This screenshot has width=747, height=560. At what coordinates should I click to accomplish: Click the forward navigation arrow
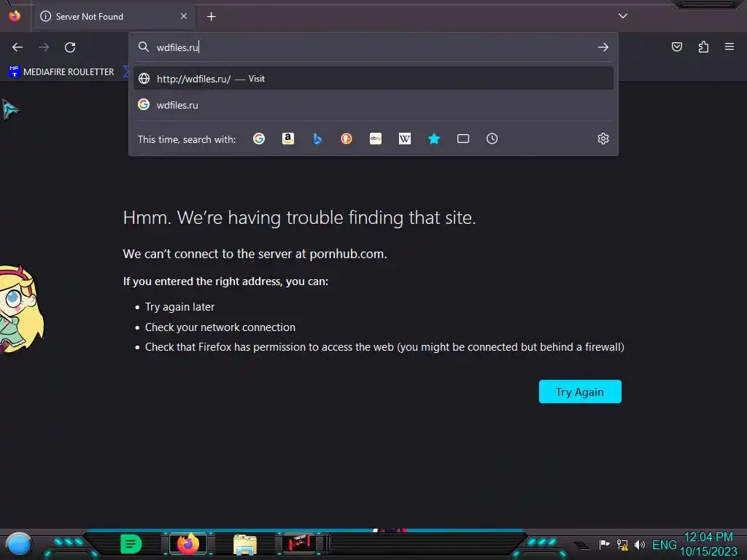[x=44, y=47]
